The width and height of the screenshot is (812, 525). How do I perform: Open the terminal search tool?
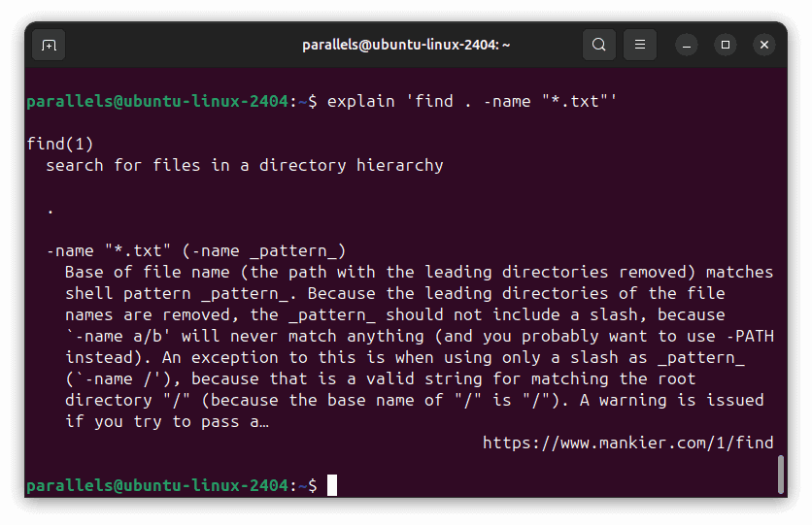[x=598, y=45]
